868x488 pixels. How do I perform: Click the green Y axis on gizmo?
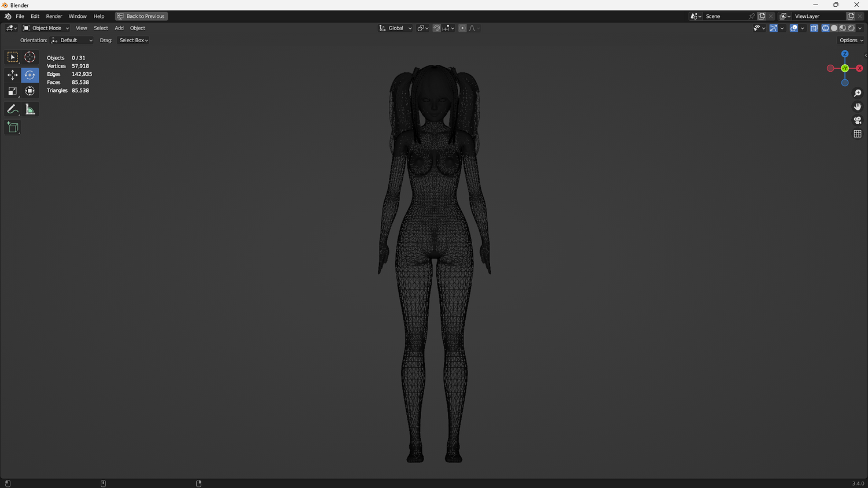[845, 68]
